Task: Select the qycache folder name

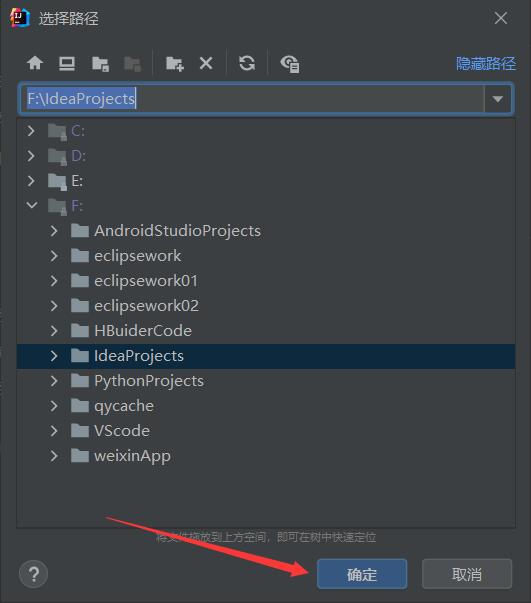Action: [x=124, y=406]
